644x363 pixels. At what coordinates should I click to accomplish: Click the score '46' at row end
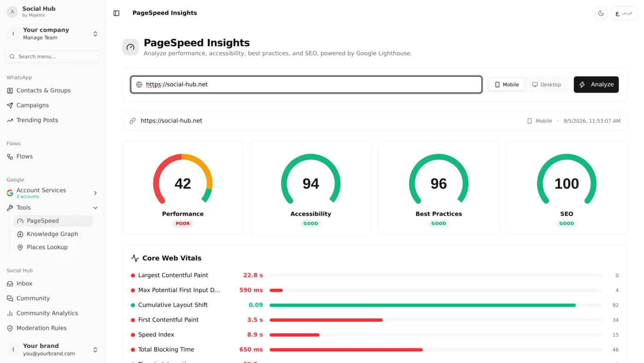coord(615,350)
